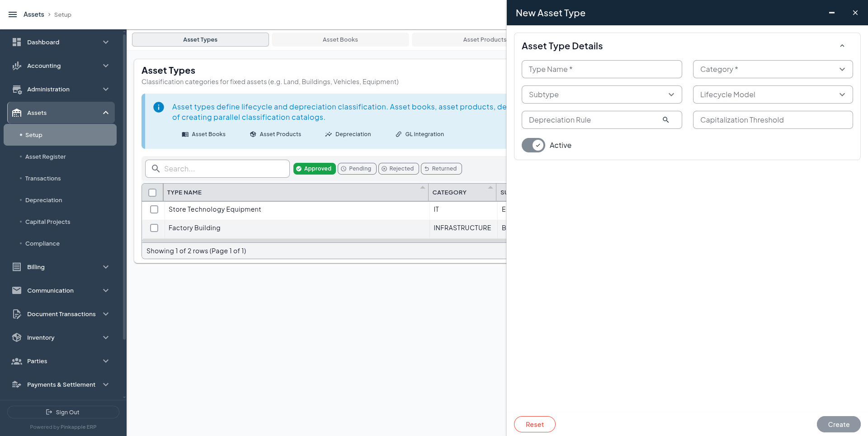Switch to the Asset Types tab
Image resolution: width=868 pixels, height=436 pixels.
pos(200,39)
